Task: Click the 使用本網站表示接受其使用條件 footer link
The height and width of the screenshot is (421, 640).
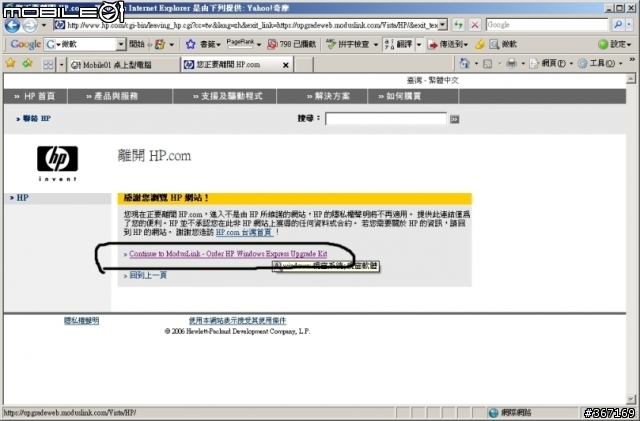Action: [237, 321]
